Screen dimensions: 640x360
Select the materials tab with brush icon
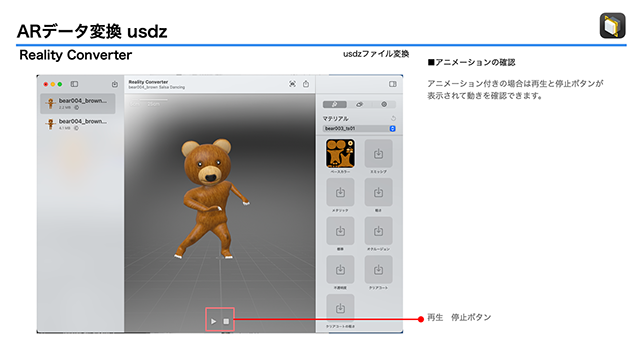coord(335,104)
